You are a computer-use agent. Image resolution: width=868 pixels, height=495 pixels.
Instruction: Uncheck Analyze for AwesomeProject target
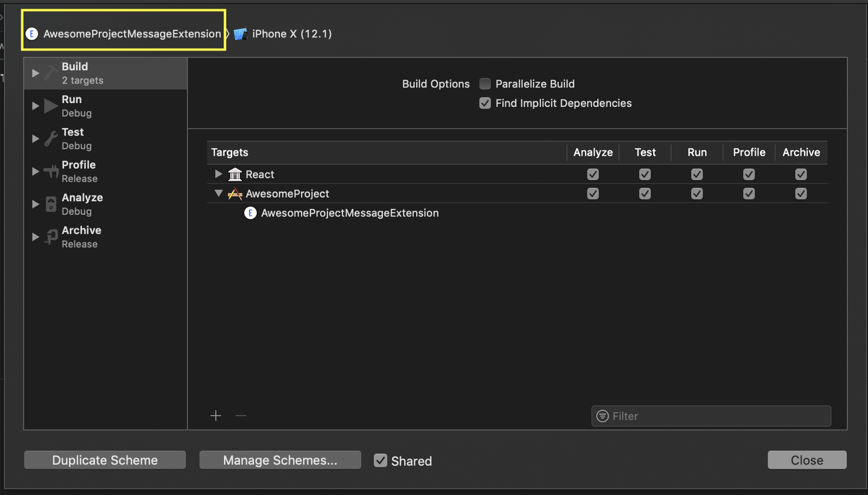(x=593, y=194)
